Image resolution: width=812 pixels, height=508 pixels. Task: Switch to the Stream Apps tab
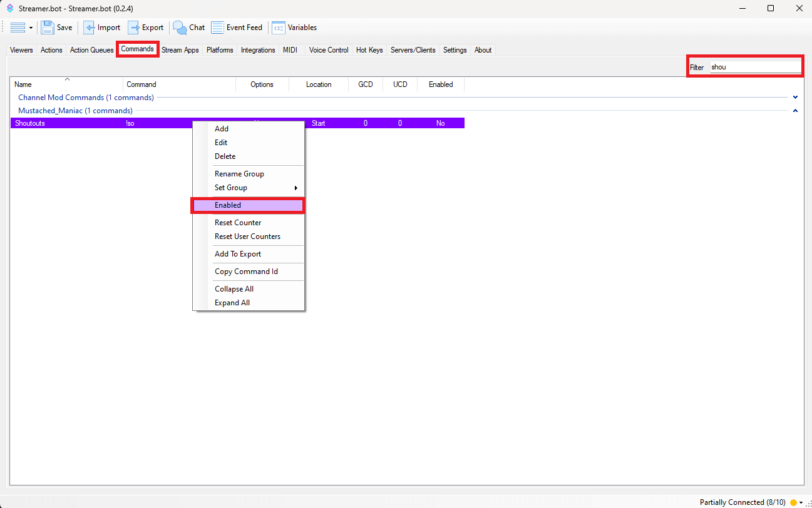click(180, 50)
